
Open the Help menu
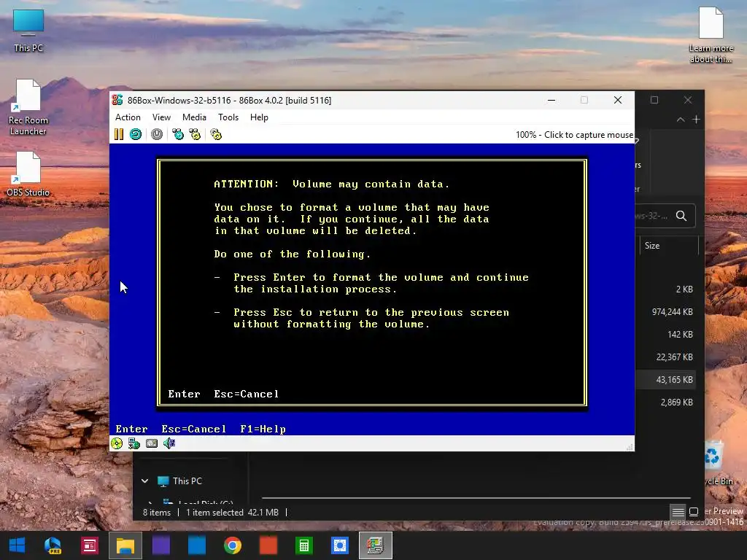259,117
